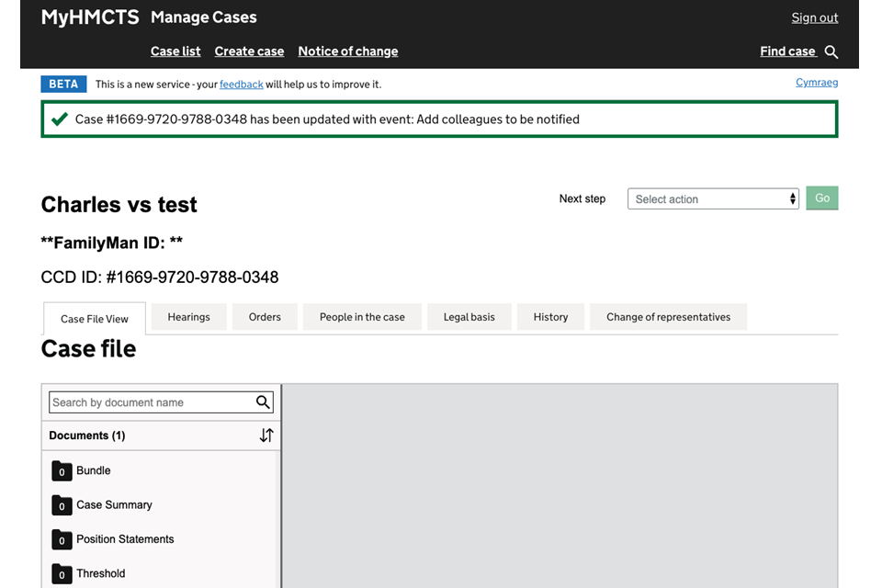
Task: Open the Select action dropdown
Action: tap(713, 199)
